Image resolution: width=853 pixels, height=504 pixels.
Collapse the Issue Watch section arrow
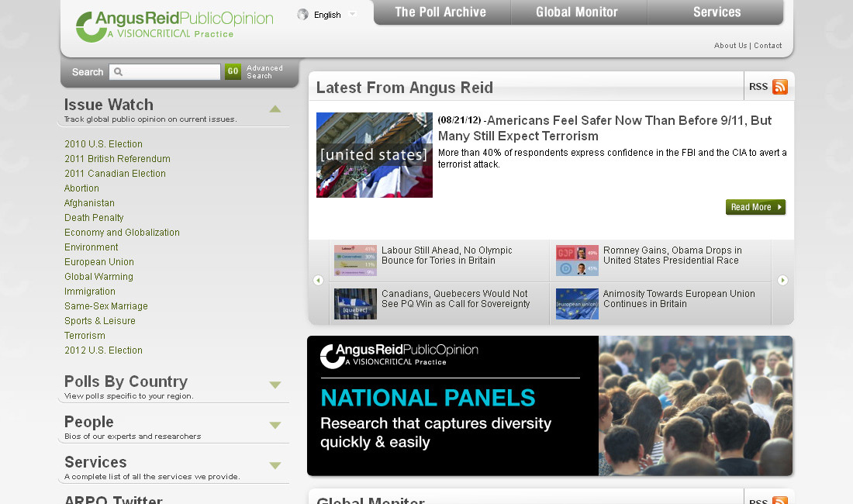[275, 109]
